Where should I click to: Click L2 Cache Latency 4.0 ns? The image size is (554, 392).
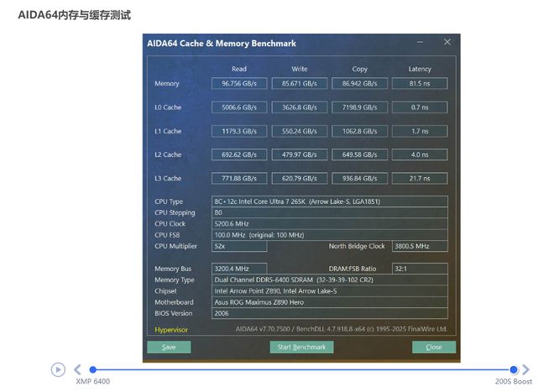[420, 154]
